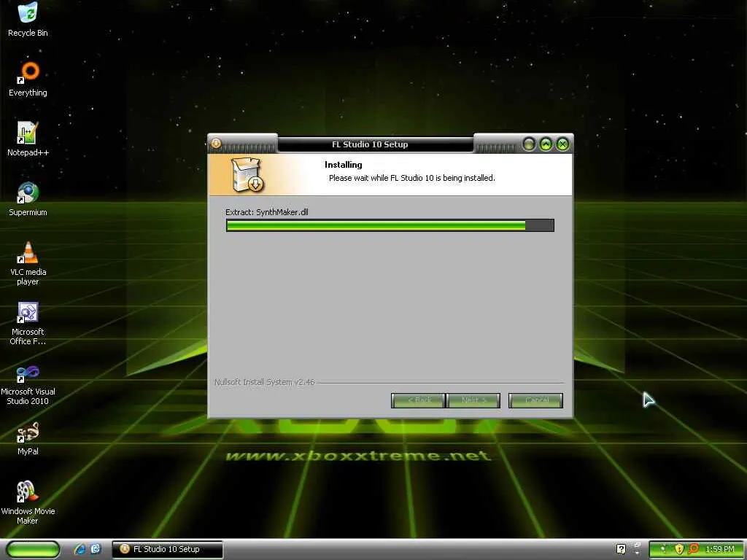The image size is (747, 560).
Task: Click the disabled Back button in Setup
Action: (418, 400)
